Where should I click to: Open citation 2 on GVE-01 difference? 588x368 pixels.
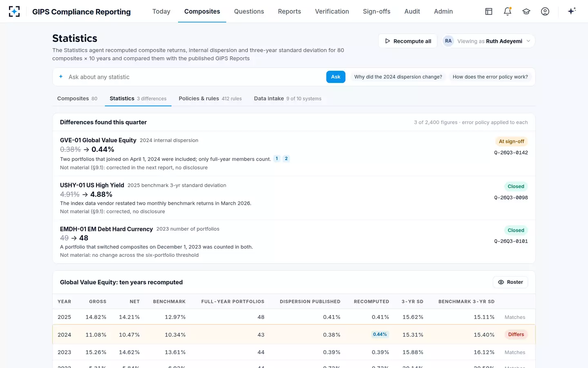coord(286,159)
